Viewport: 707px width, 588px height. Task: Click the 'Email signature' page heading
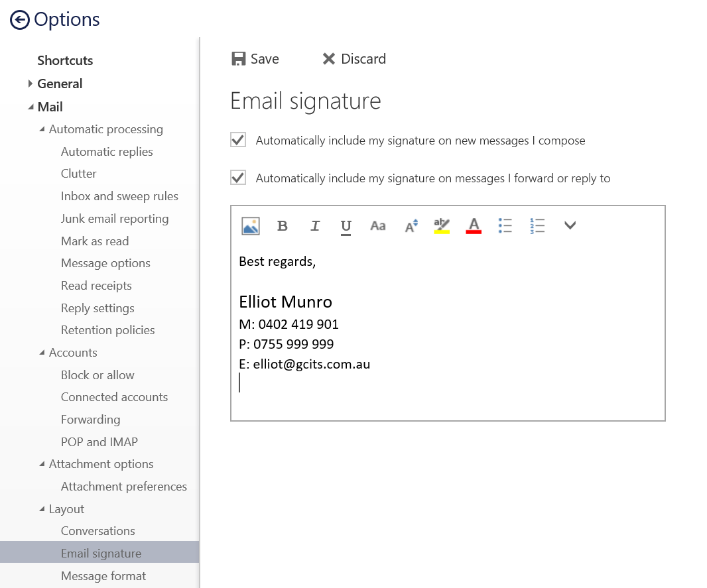pyautogui.click(x=306, y=101)
